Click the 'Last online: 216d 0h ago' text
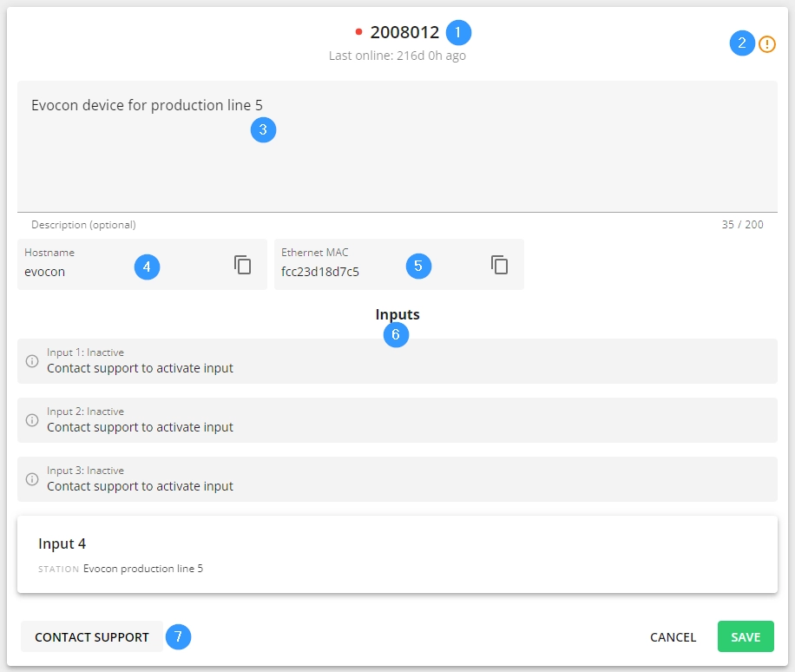 click(x=397, y=56)
